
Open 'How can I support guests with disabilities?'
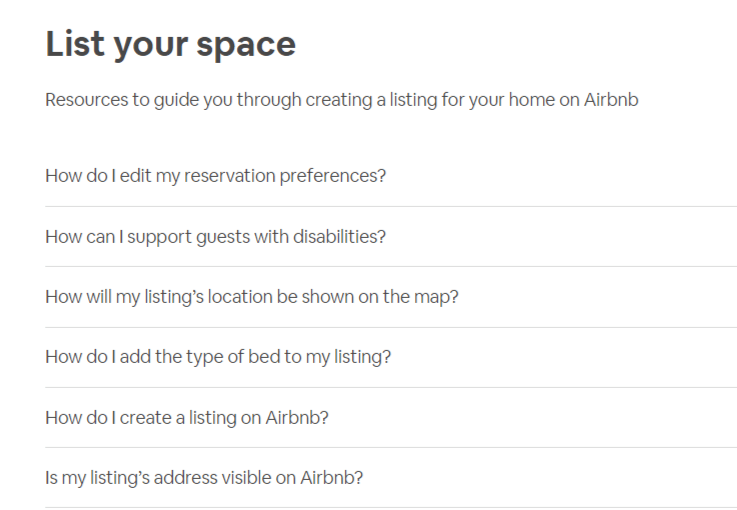pyautogui.click(x=215, y=237)
